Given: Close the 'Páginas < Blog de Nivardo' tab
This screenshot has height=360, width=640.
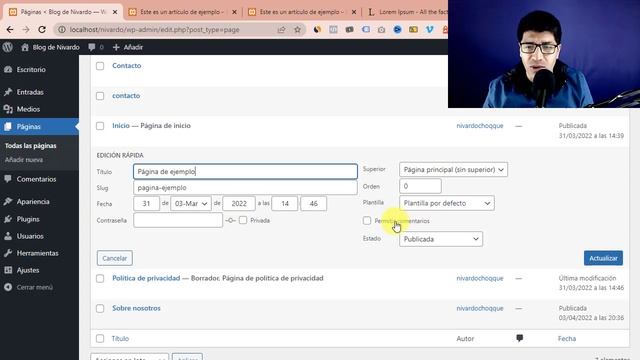Looking at the screenshot, I should pyautogui.click(x=115, y=12).
